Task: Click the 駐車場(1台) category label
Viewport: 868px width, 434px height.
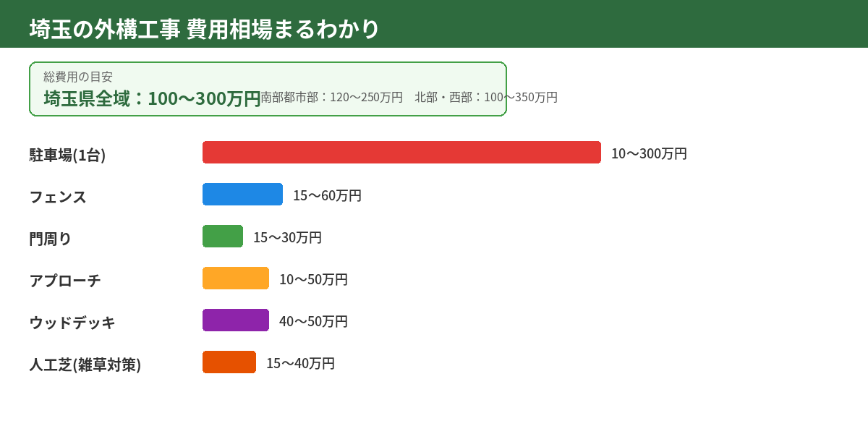Action: pos(67,155)
